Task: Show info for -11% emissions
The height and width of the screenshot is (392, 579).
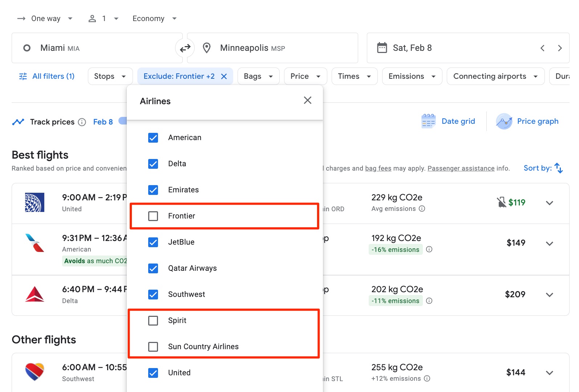Action: [429, 301]
